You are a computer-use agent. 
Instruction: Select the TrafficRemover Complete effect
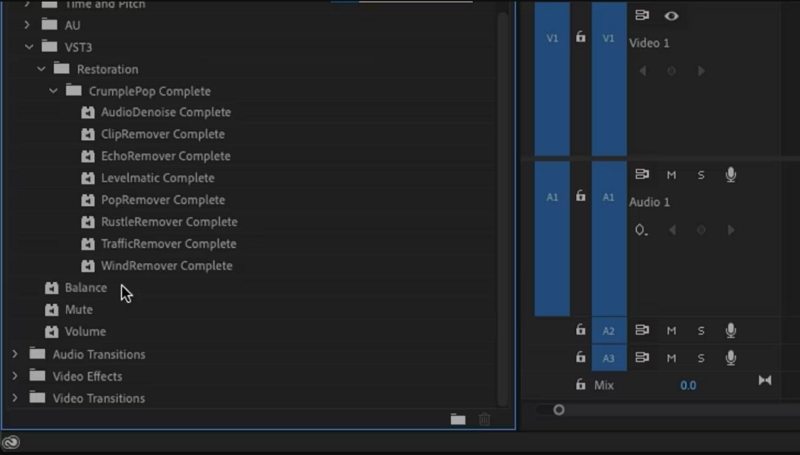tap(168, 244)
